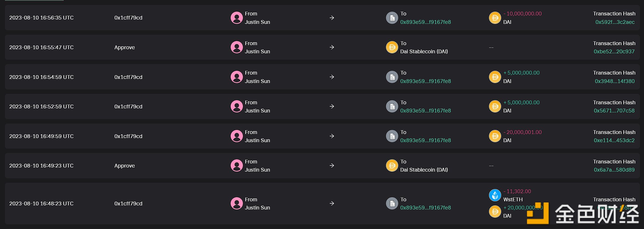This screenshot has height=229, width=644.
Task: Open transaction hash 0xbe52...20c937
Action: point(614,51)
